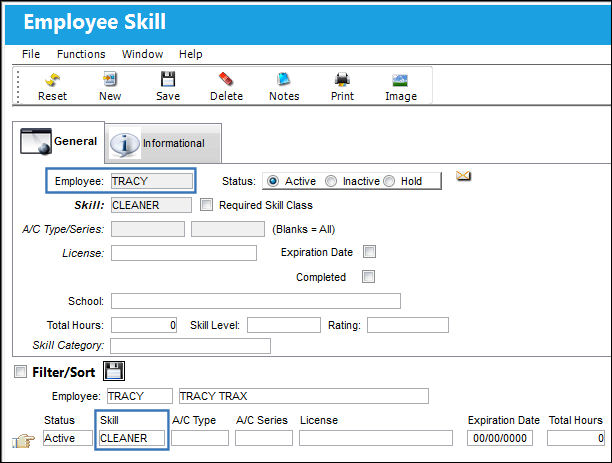
Task: Tick the Completed checkbox
Action: [368, 276]
